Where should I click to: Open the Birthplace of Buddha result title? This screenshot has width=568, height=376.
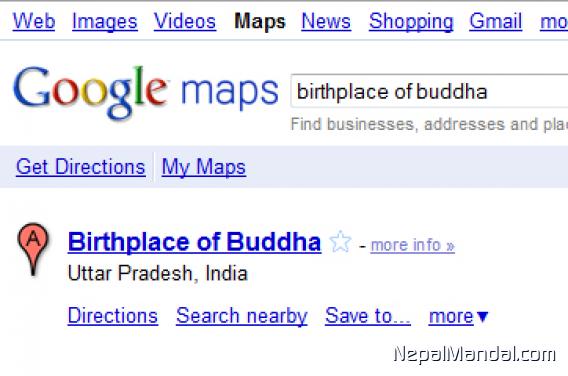194,242
